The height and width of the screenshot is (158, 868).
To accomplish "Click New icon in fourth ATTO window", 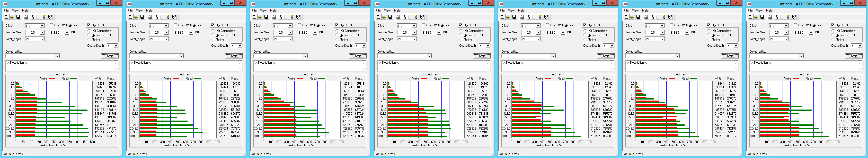I will (379, 17).
